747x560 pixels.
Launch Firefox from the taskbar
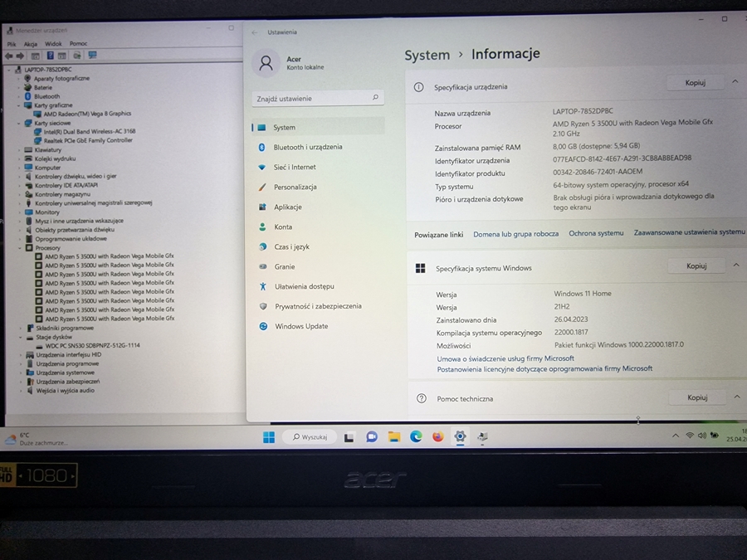click(x=437, y=436)
